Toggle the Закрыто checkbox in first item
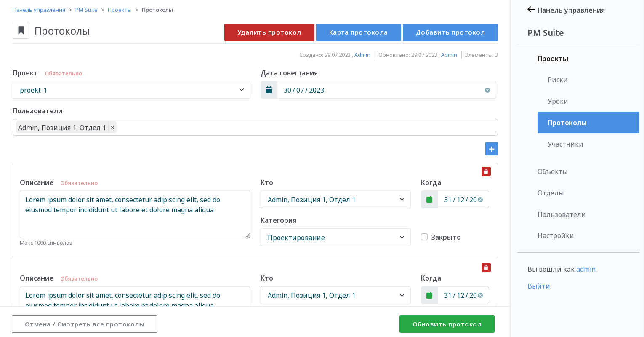The height and width of the screenshot is (337, 644). 424,237
